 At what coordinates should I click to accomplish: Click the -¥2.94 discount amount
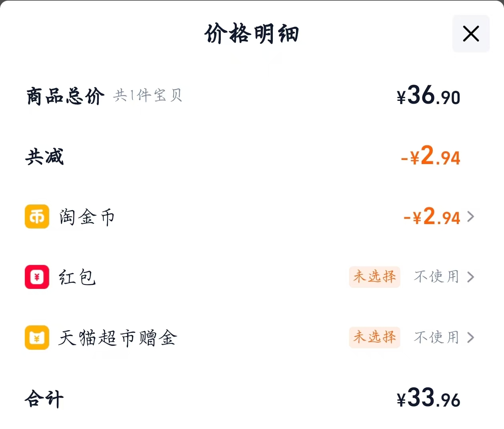pos(431,157)
